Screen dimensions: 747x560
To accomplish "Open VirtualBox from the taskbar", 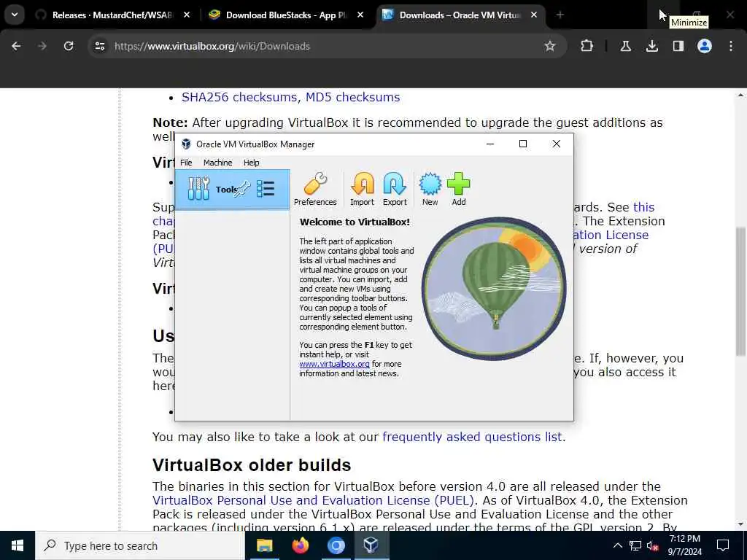I will click(x=371, y=545).
